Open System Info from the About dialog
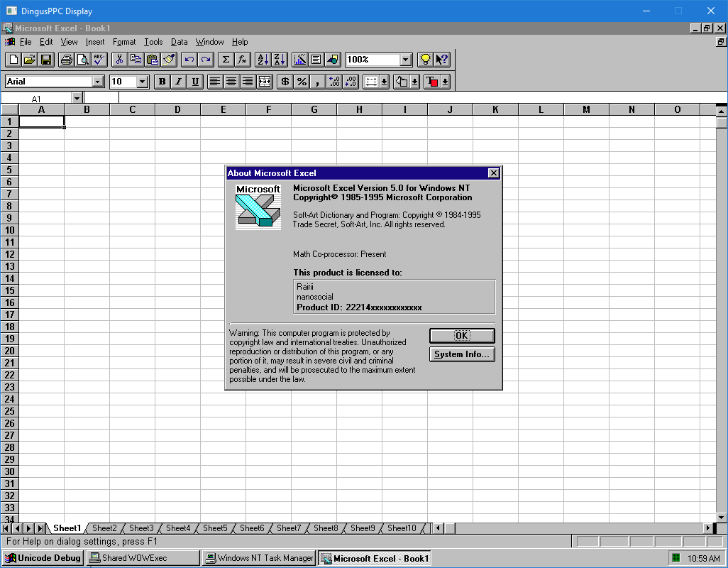 point(462,354)
